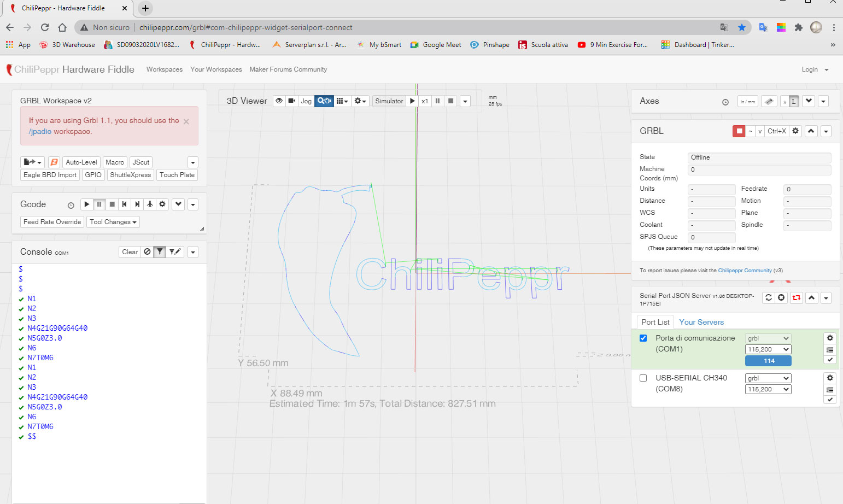
Task: Toggle the Gcode pause button
Action: pos(99,204)
